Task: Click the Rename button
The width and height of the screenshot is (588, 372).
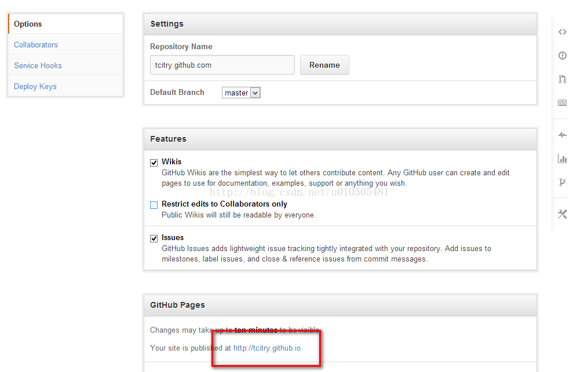Action: pos(324,65)
